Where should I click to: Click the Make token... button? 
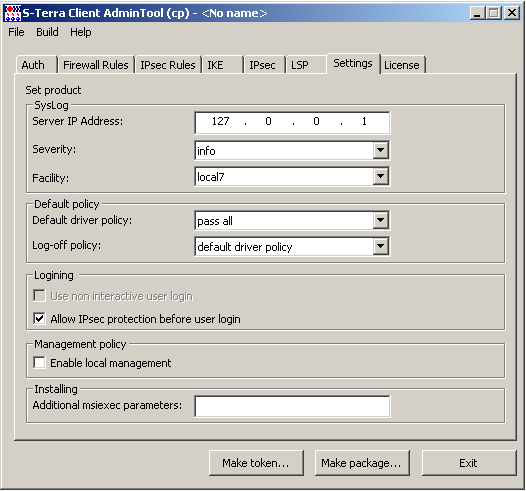point(256,463)
